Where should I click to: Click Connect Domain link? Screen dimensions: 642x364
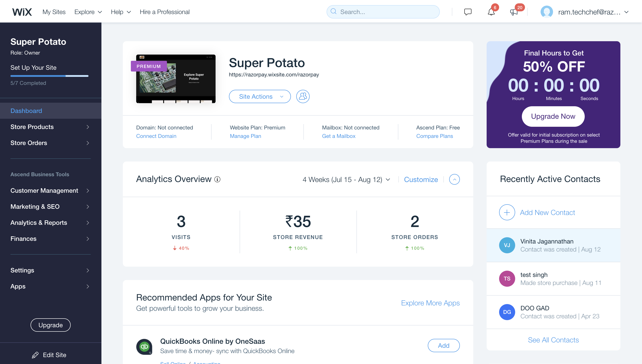pyautogui.click(x=156, y=136)
